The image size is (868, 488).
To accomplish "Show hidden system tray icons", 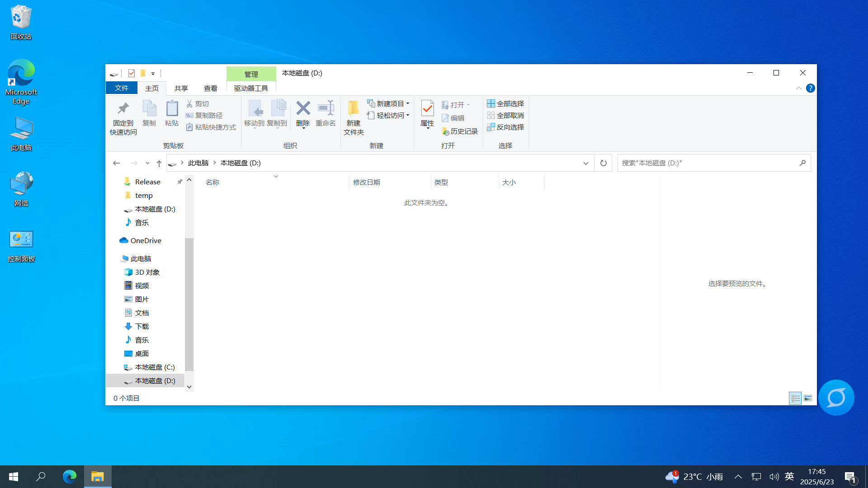I will click(738, 477).
